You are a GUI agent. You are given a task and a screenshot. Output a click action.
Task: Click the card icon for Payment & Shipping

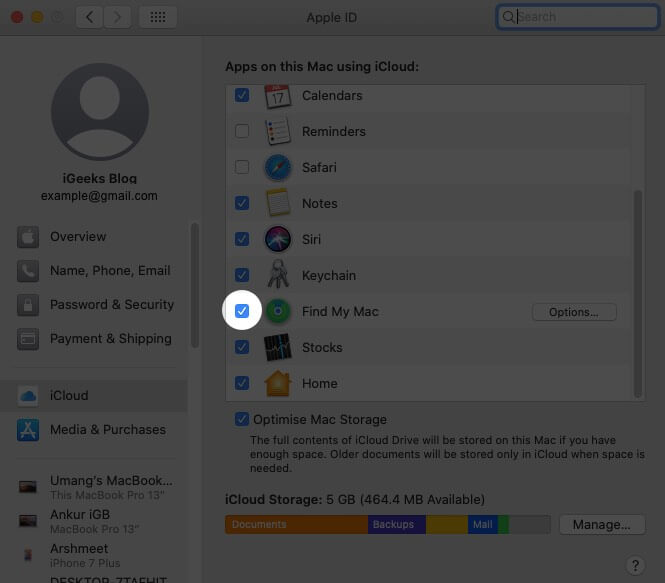(x=28, y=339)
